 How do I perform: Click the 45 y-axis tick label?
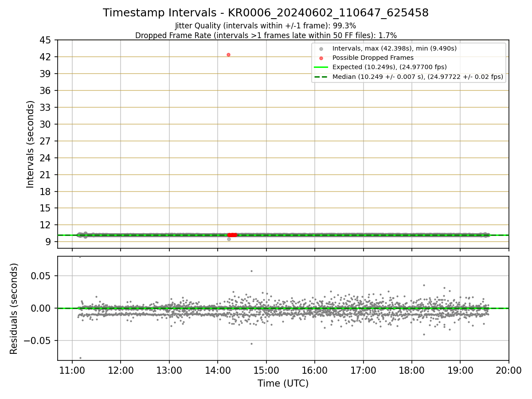click(x=46, y=40)
